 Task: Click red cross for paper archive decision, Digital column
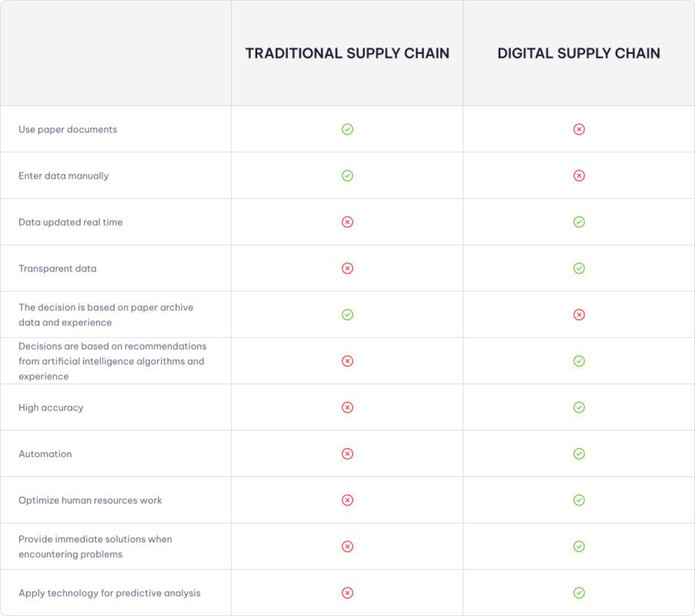point(579,314)
